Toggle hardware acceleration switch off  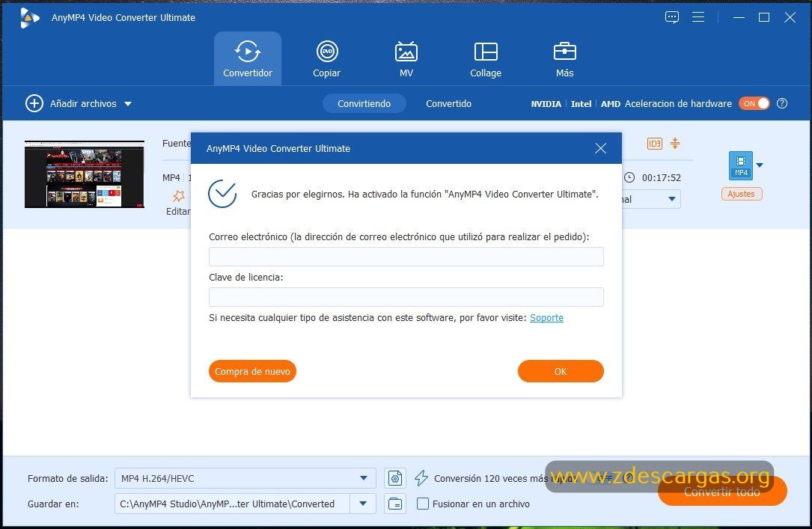click(754, 103)
